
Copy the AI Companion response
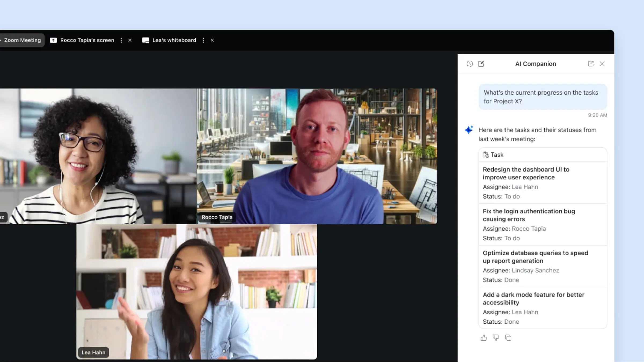pyautogui.click(x=508, y=338)
